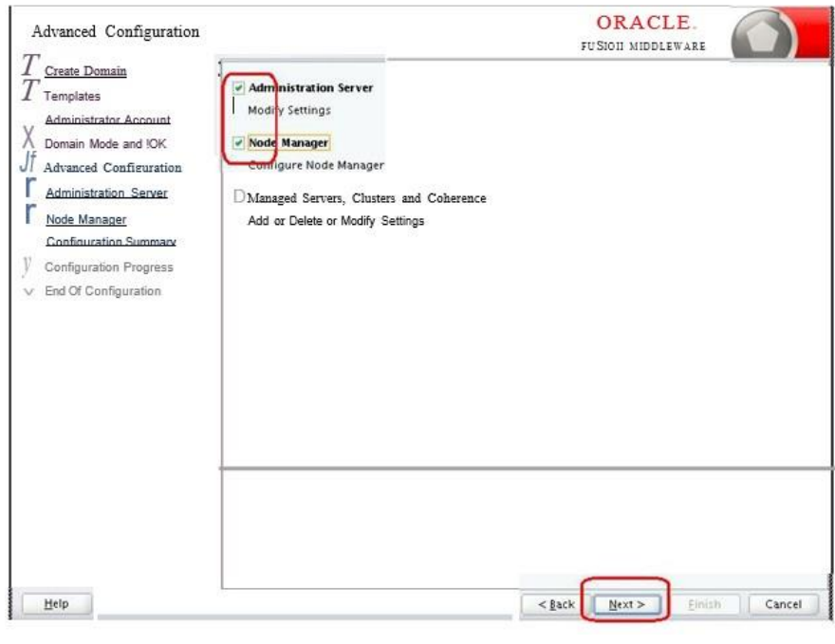Select the Domain Mode step in the sidebar

(x=105, y=144)
